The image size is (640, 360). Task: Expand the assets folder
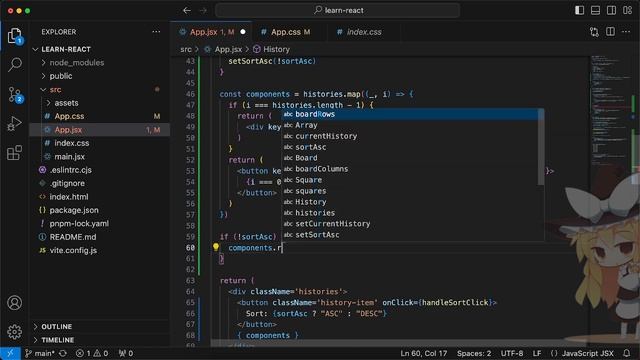(x=66, y=103)
